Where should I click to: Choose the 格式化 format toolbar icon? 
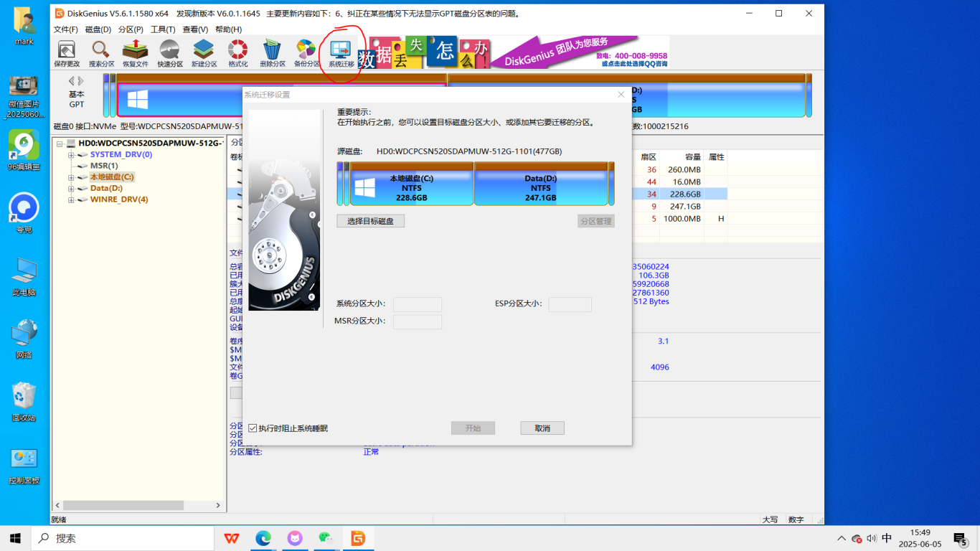click(x=237, y=54)
